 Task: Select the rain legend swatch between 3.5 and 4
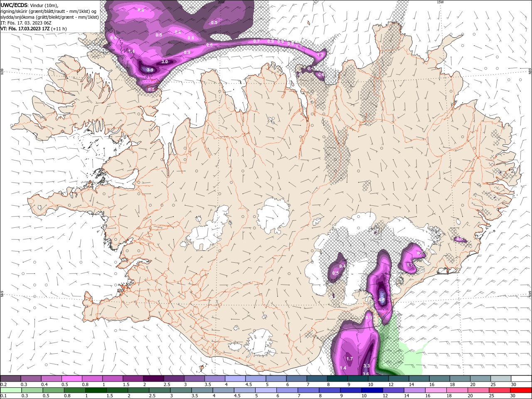(202, 390)
